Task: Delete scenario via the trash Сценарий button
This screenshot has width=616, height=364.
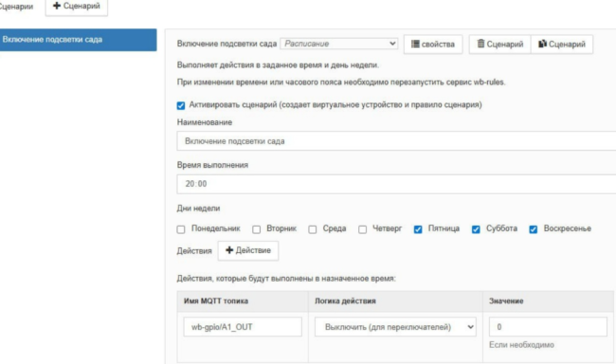Action: [499, 44]
